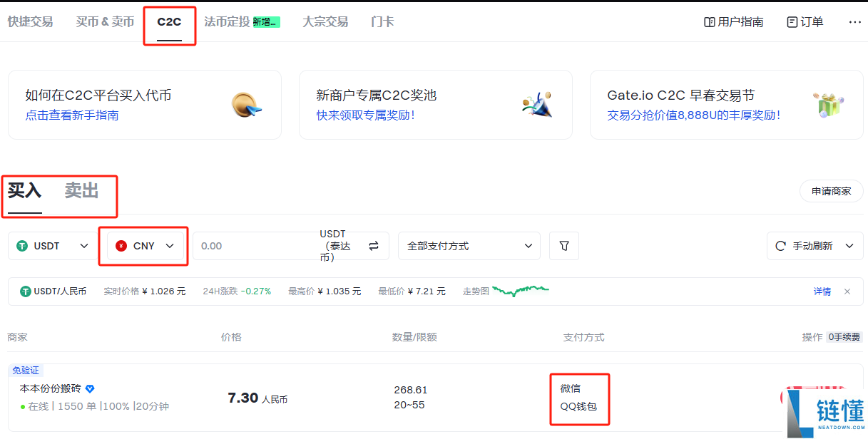Click the merchant stats 在线 | 1550 单 line
The width and height of the screenshot is (868, 439).
click(95, 406)
